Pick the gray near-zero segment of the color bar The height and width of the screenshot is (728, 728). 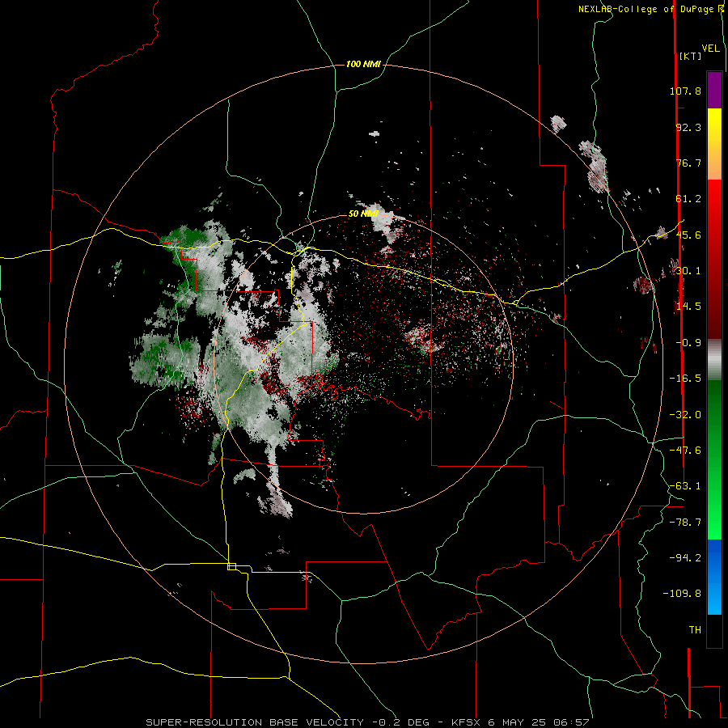tap(714, 360)
